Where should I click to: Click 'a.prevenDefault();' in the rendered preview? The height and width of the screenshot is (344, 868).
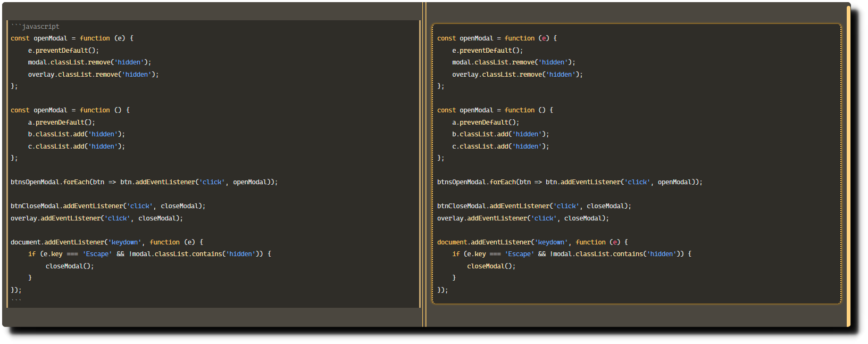pyautogui.click(x=486, y=122)
